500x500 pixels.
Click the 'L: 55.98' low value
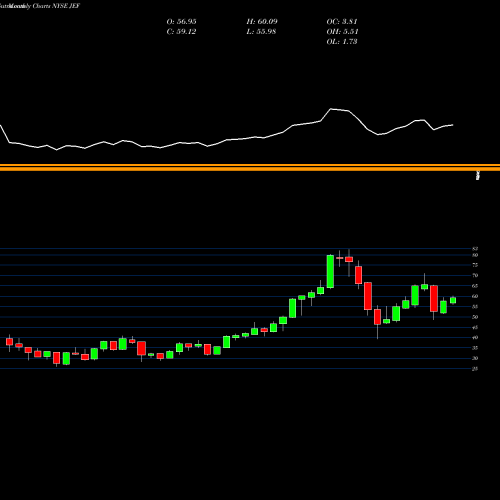pos(261,32)
